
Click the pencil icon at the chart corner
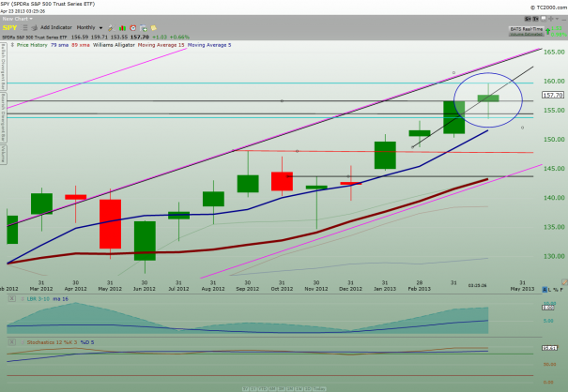click(x=564, y=281)
